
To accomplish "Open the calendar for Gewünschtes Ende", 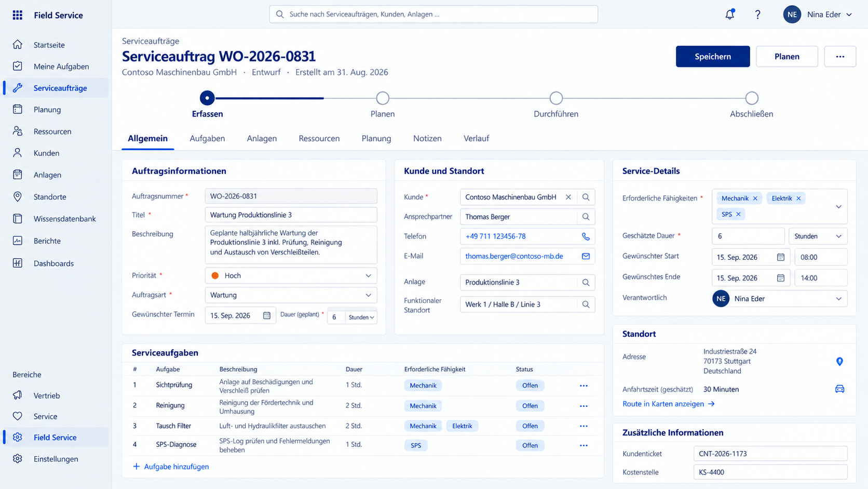I will coord(780,278).
